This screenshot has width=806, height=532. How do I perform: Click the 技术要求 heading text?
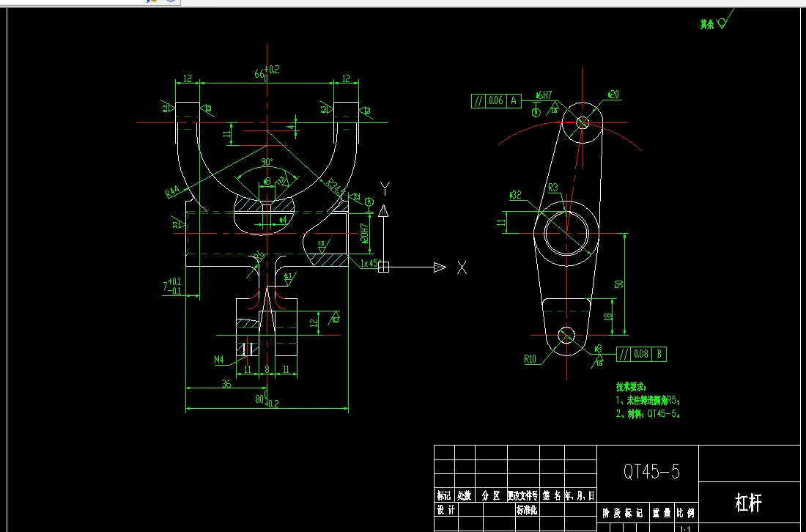[631, 386]
